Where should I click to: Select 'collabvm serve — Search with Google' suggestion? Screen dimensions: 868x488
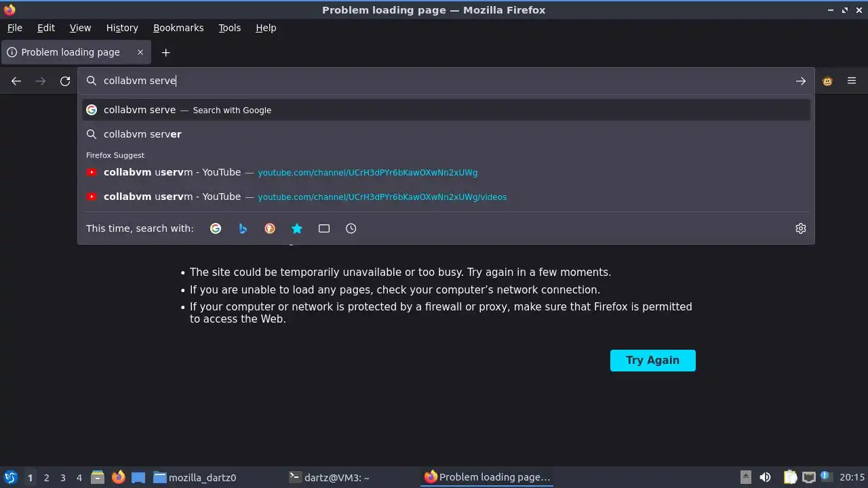tap(446, 110)
